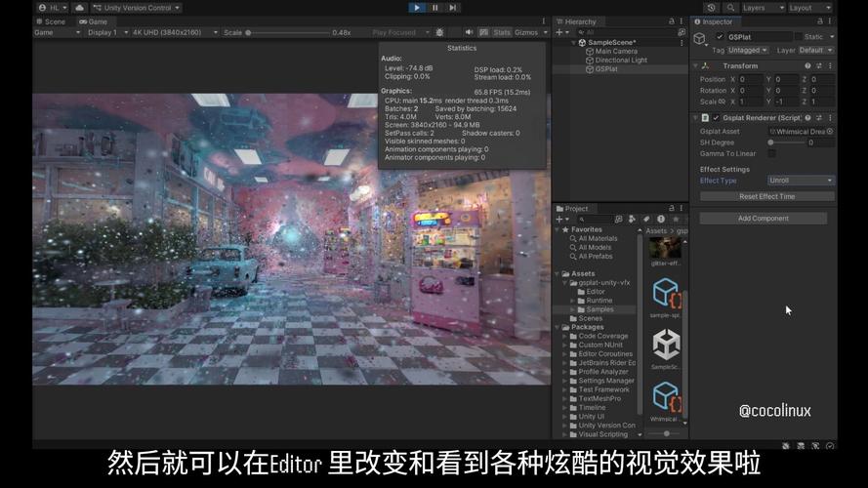Select the Hierarchy tab
This screenshot has width=868, height=488.
[576, 21]
